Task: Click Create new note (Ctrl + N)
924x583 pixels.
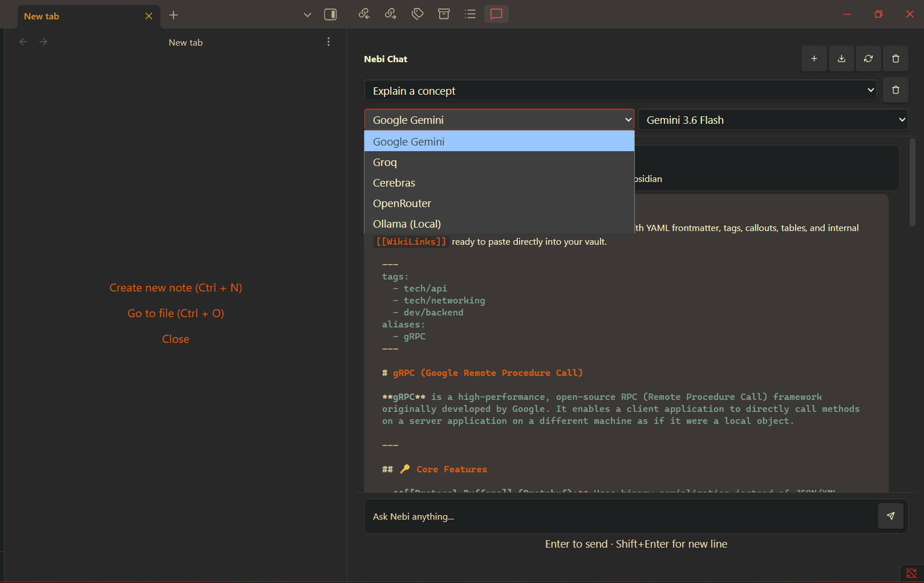Action: click(176, 288)
